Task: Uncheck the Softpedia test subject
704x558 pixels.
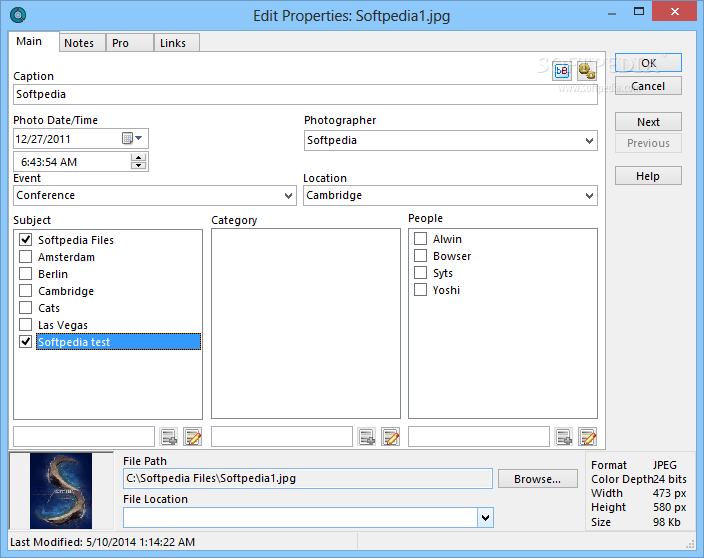Action: (x=26, y=342)
